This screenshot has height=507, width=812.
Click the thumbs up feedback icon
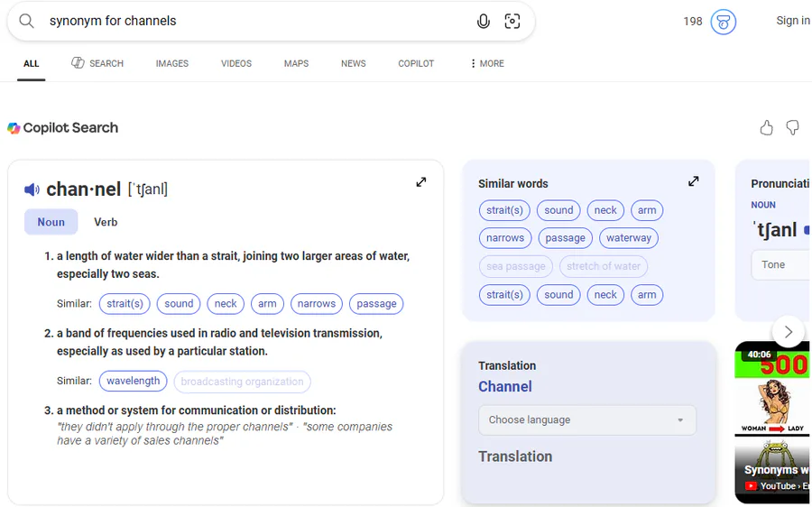766,128
